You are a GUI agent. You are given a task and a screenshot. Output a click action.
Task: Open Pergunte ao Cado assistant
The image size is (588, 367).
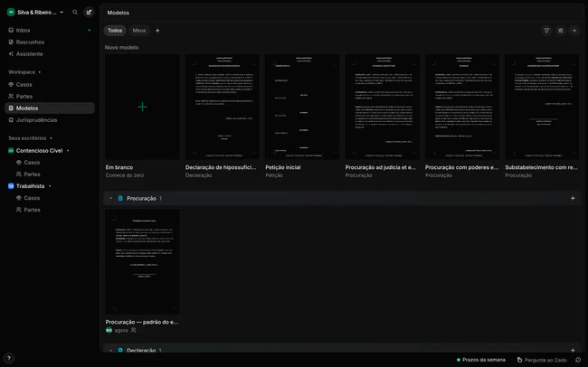[x=542, y=360]
